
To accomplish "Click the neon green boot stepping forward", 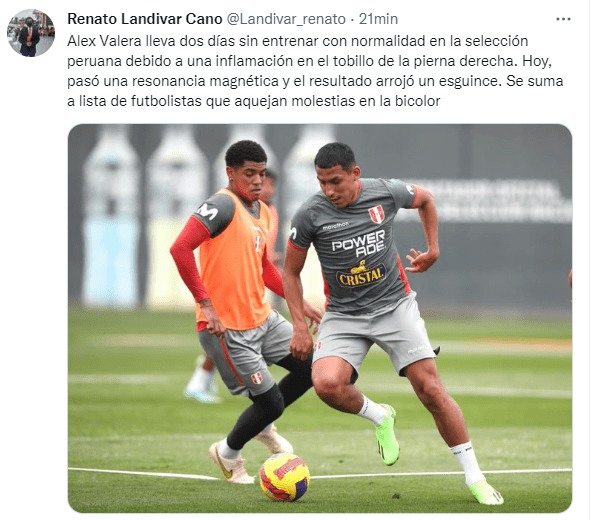I will 386,435.
